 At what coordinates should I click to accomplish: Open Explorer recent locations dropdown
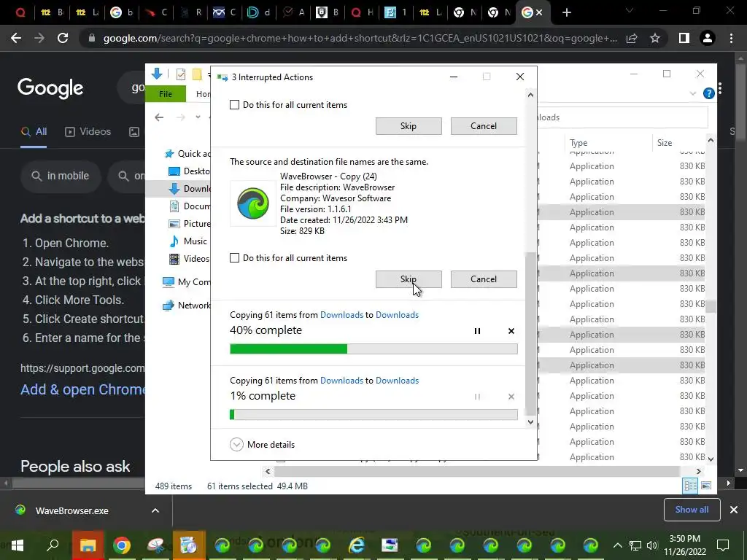tap(198, 117)
